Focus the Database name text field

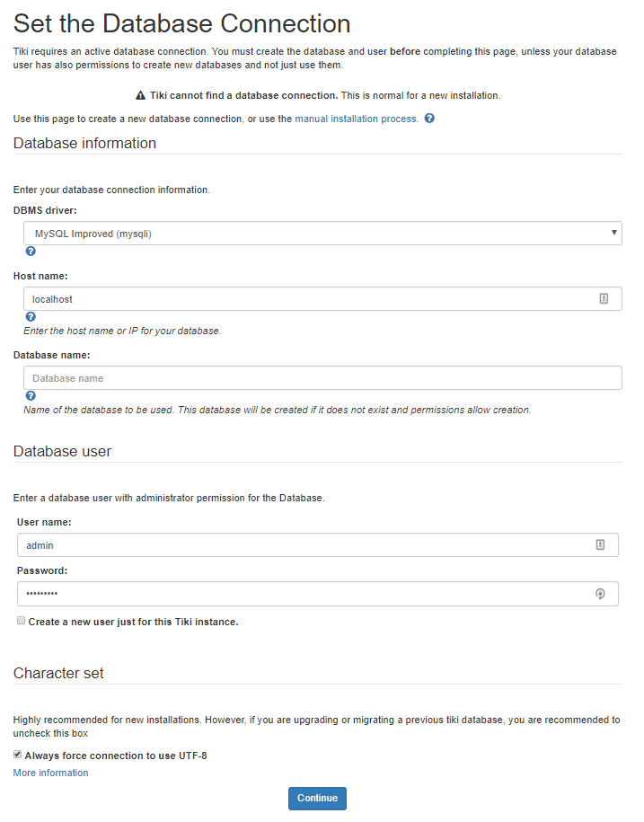[322, 378]
